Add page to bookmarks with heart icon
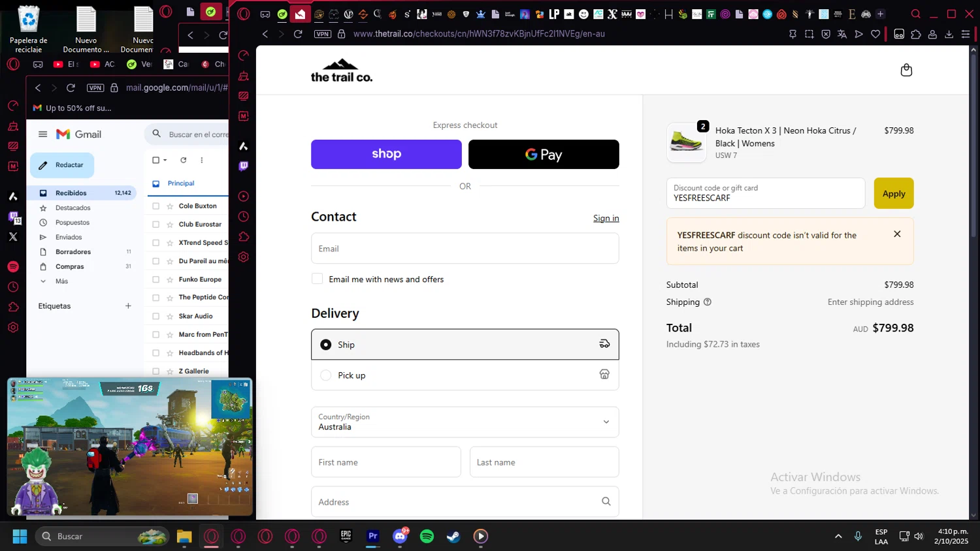This screenshot has width=980, height=551. click(x=875, y=34)
